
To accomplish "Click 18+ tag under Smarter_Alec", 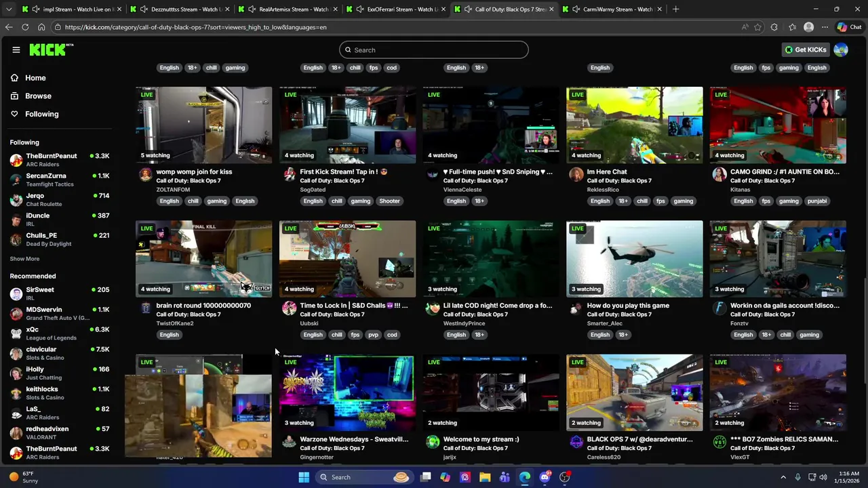I will tap(623, 335).
